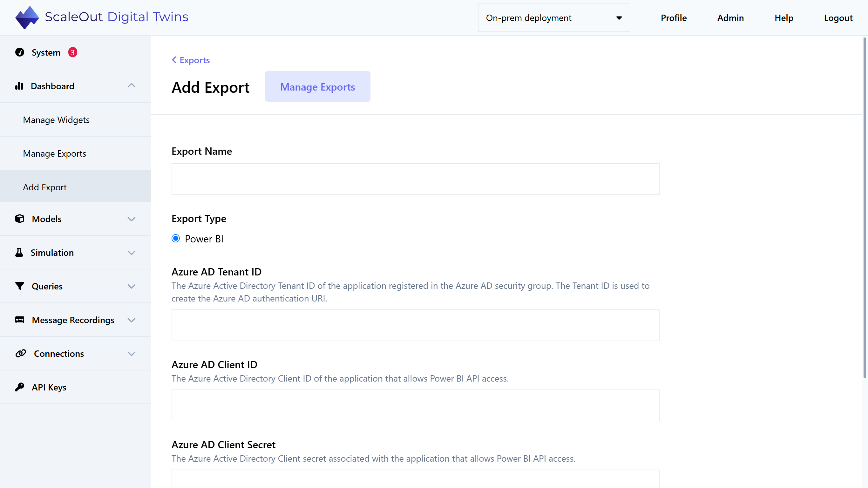Screen dimensions: 868x488
Task: Click the Export Type label
Action: [199, 219]
